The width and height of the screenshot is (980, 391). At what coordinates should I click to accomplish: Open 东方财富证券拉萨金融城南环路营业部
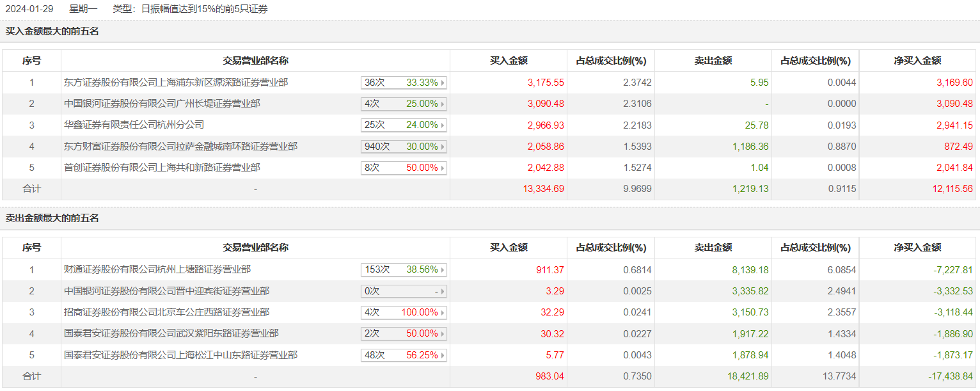tap(180, 147)
